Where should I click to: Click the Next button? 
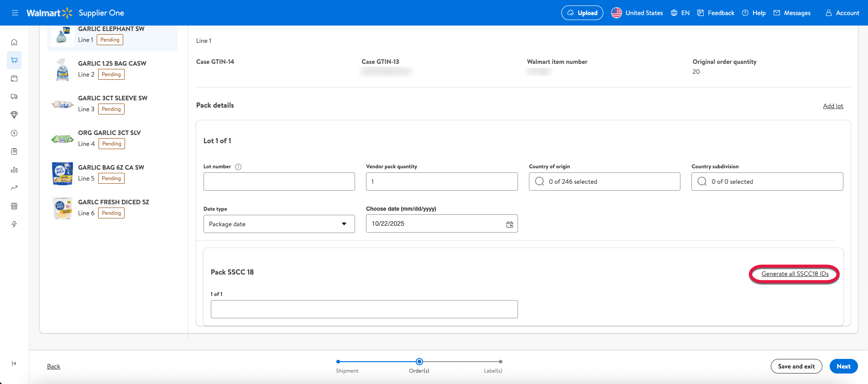pos(843,366)
